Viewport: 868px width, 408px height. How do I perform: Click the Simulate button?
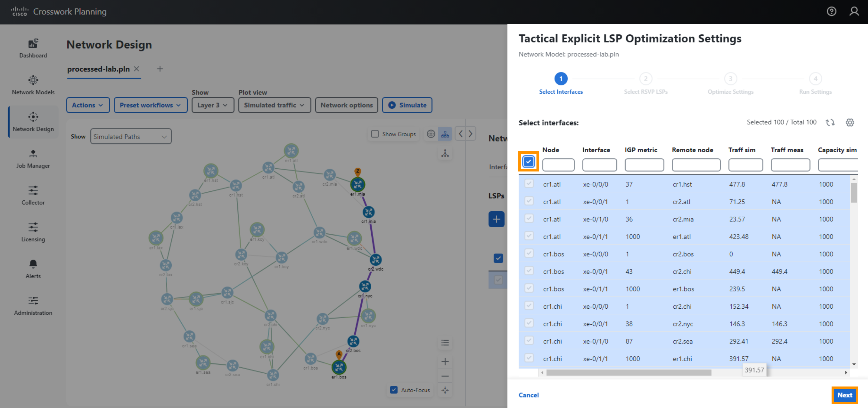pos(407,105)
